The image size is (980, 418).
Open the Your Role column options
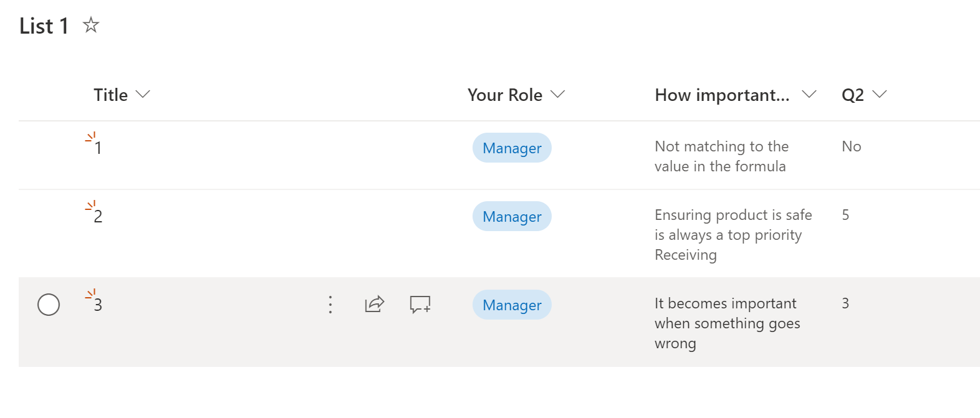[x=558, y=95]
